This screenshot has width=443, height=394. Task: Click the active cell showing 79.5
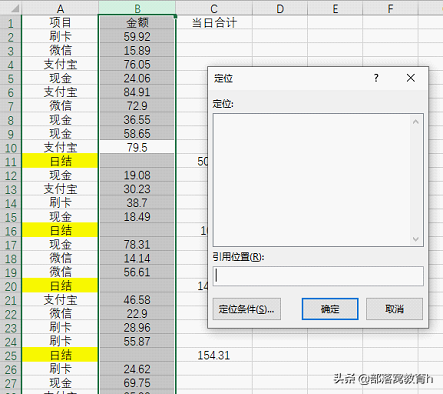[x=137, y=147]
